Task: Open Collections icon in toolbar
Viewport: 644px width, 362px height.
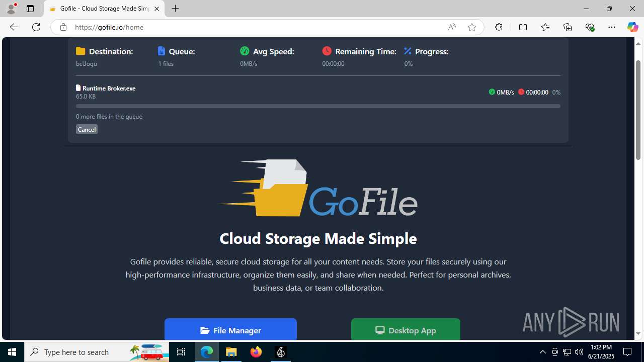Action: (x=568, y=27)
